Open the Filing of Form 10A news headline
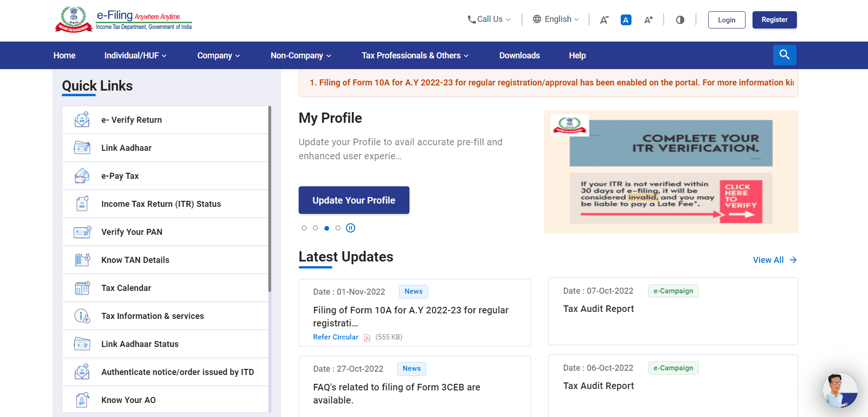This screenshot has width=868, height=417. click(411, 317)
